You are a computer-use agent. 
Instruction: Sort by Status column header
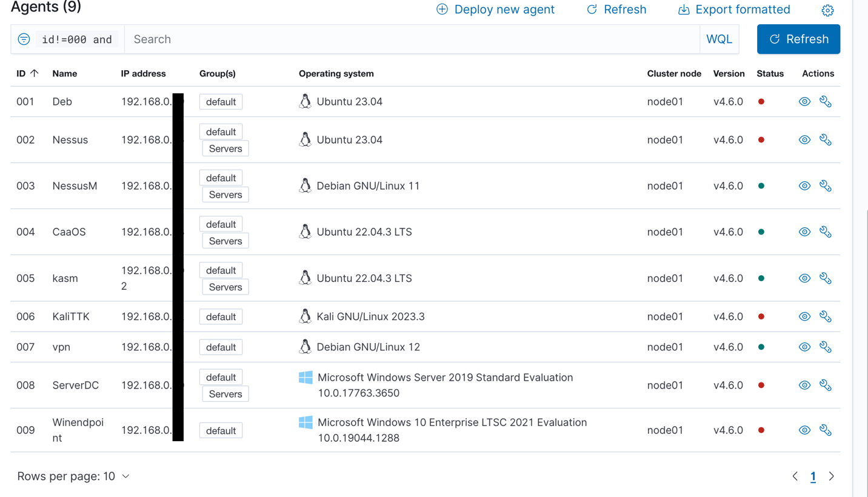click(770, 73)
